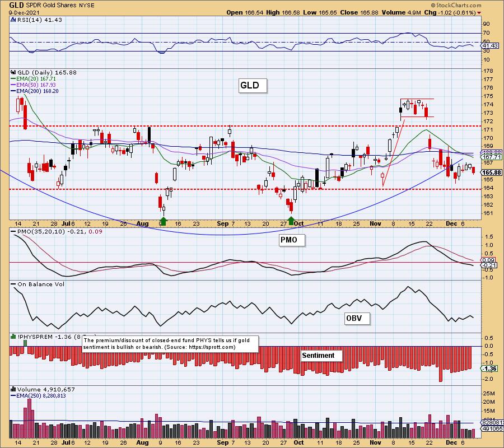
Task: Click the !PHYSPREM -1.36 legend label
Action: pyautogui.click(x=45, y=337)
